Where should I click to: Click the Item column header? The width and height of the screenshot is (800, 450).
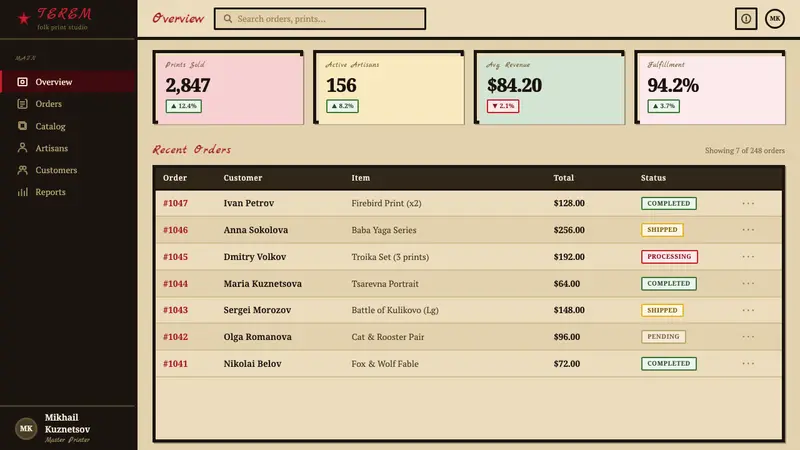361,178
